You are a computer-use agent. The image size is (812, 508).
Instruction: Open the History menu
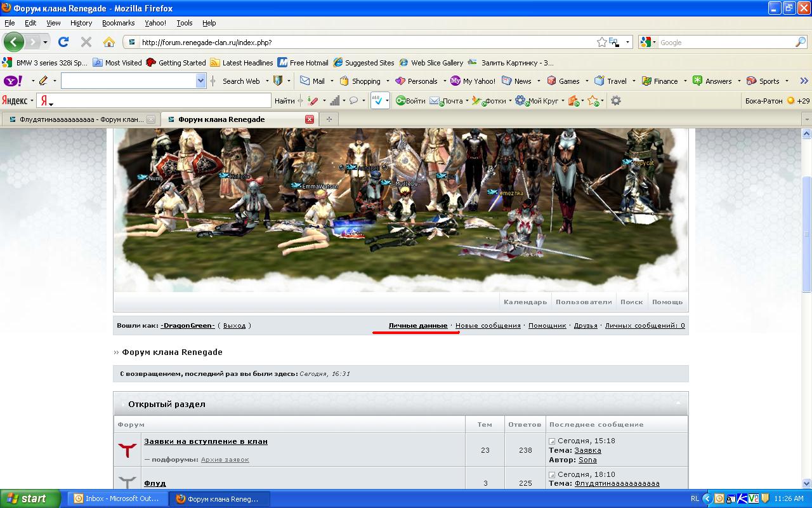81,23
